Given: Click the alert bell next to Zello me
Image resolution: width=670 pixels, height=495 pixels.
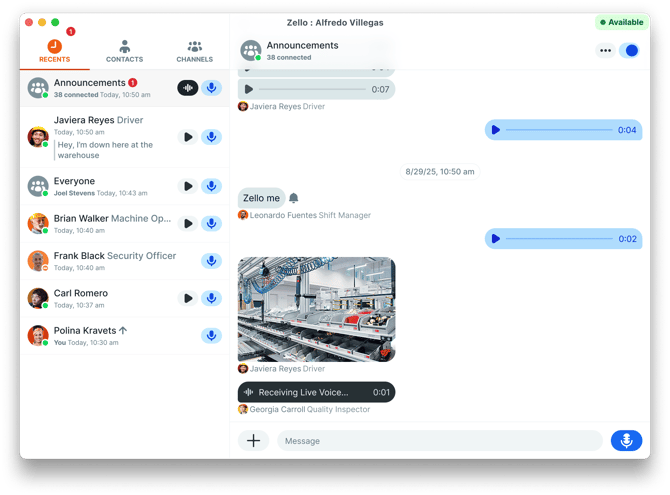Looking at the screenshot, I should coord(294,198).
